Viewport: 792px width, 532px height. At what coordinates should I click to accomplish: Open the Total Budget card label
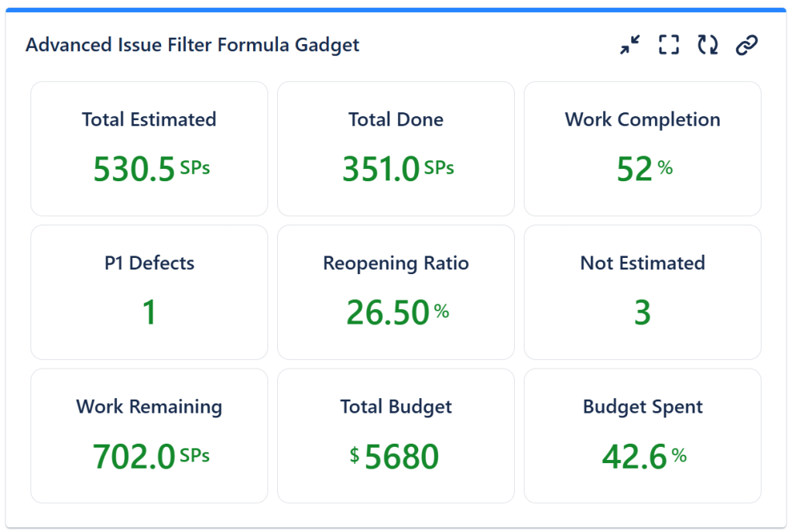(396, 407)
